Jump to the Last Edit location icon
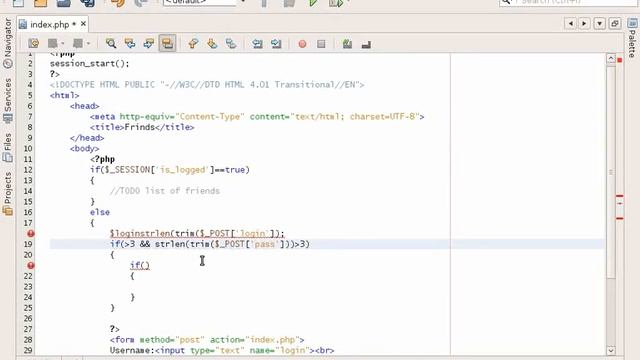This screenshot has width=640, height=360. [x=34, y=44]
